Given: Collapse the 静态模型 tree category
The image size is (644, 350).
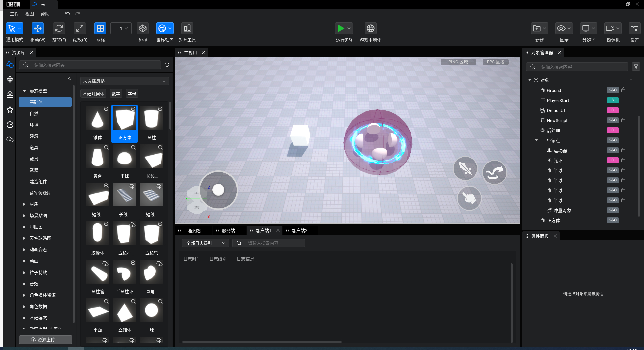Looking at the screenshot, I should [24, 91].
